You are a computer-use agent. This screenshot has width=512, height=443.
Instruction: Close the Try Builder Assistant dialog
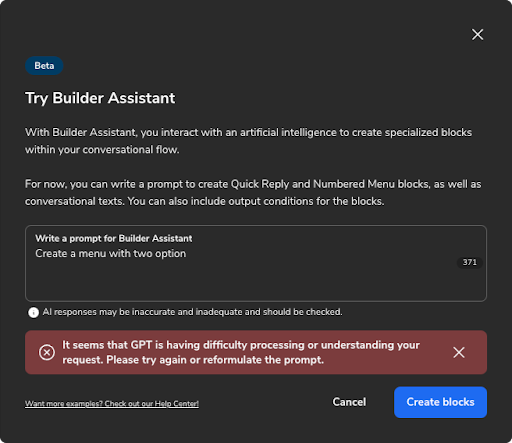click(477, 34)
